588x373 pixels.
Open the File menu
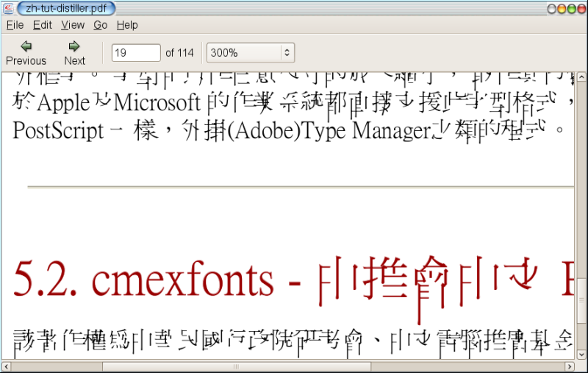point(15,25)
